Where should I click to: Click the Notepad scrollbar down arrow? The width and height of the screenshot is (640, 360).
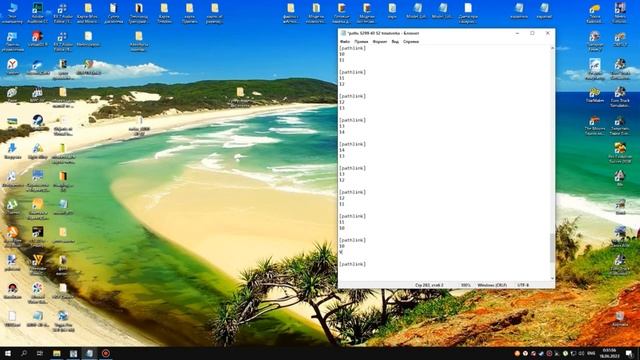coord(553,278)
